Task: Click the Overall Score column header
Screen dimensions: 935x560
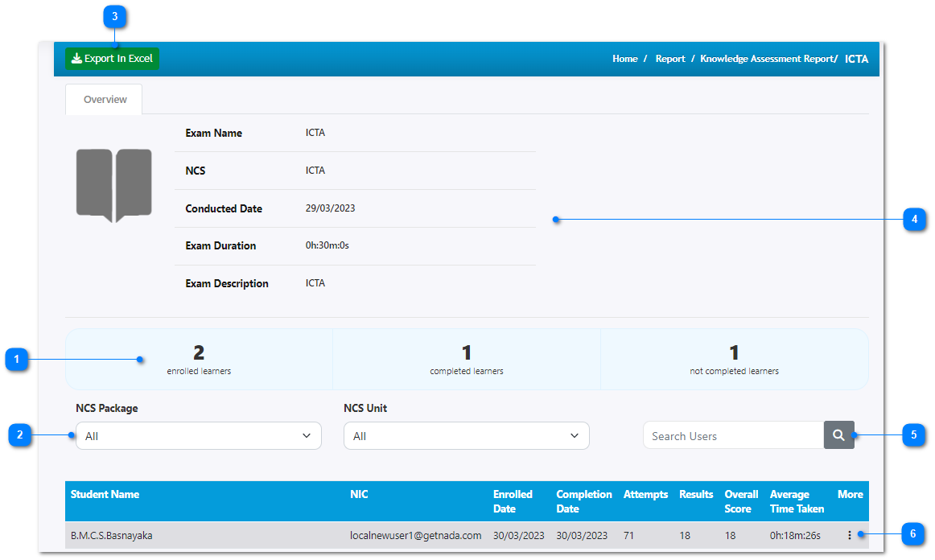Action: click(x=740, y=501)
